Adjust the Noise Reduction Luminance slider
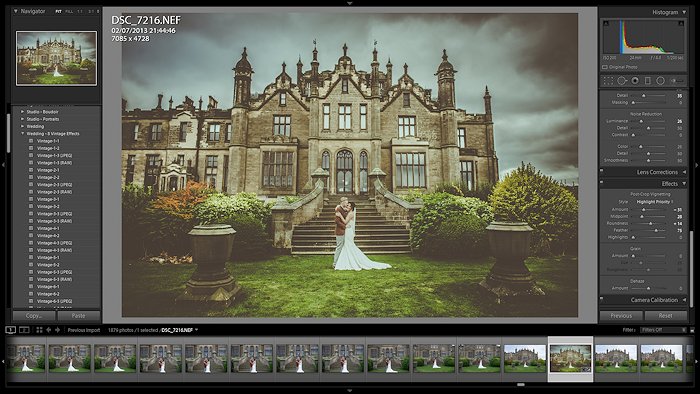 (x=642, y=121)
